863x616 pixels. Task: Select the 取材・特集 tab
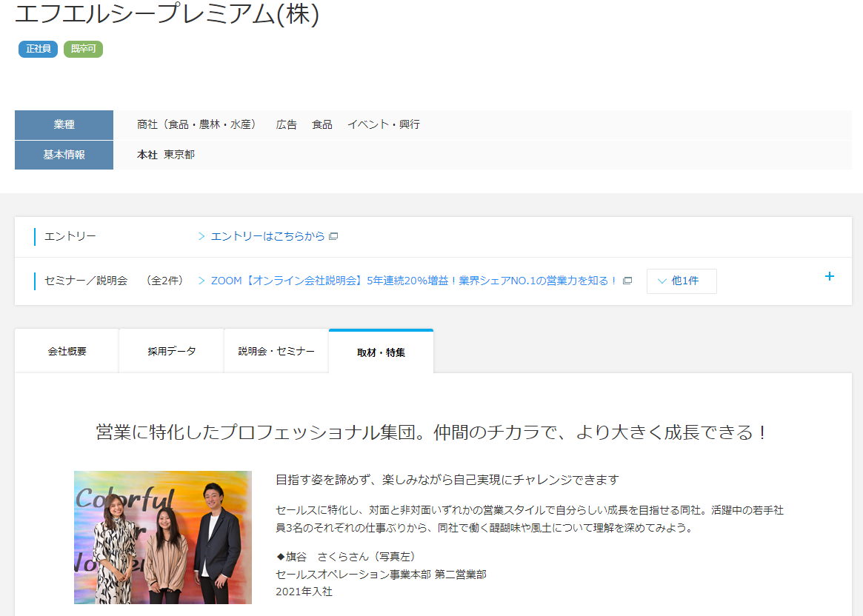tap(381, 352)
